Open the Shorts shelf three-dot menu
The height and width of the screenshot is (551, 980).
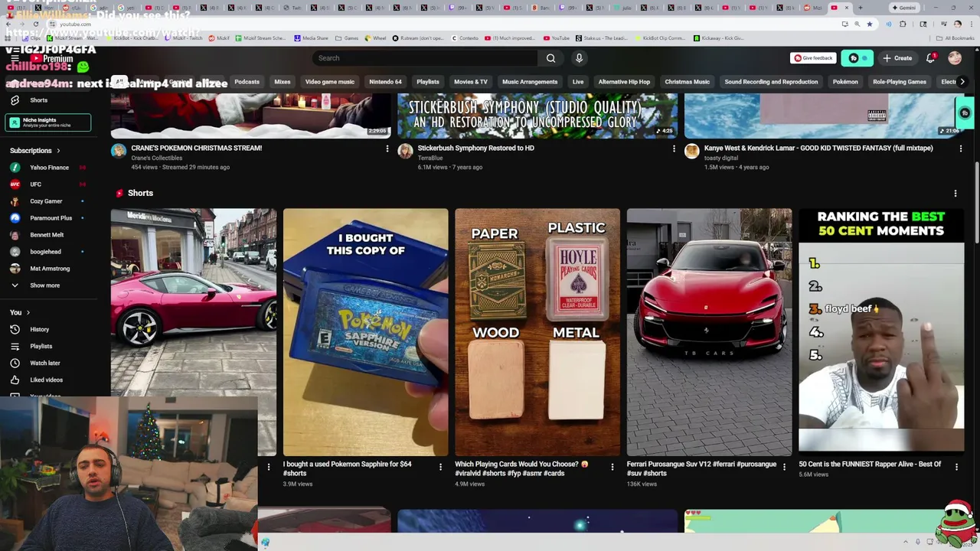point(955,194)
